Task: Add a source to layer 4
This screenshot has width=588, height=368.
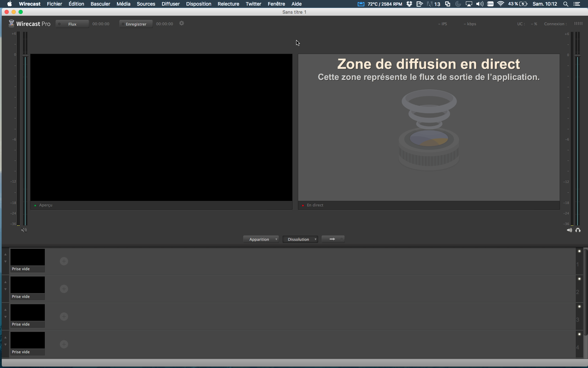Action: click(x=64, y=344)
